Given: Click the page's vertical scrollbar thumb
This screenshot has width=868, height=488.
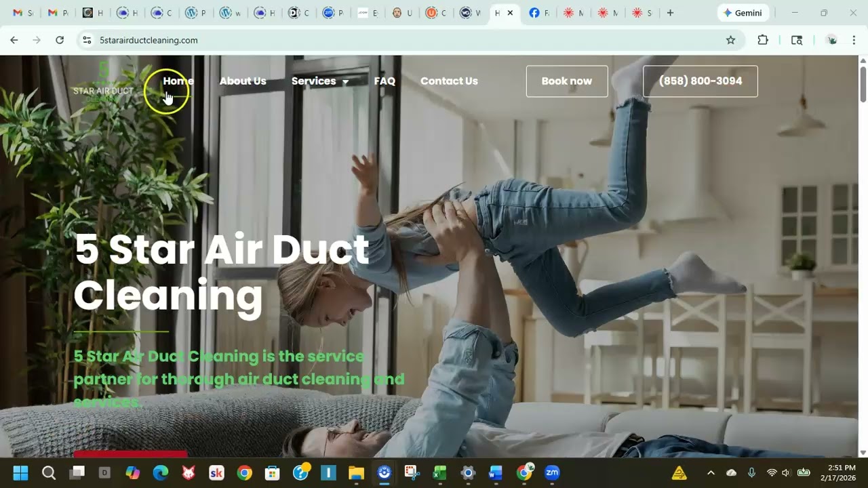Looking at the screenshot, I should [x=863, y=85].
